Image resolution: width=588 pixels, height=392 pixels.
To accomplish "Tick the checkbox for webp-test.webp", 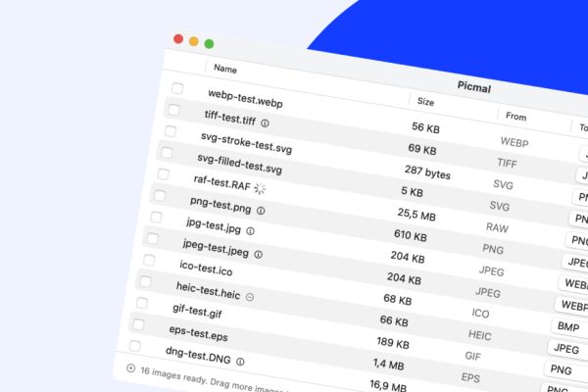I will [x=177, y=88].
